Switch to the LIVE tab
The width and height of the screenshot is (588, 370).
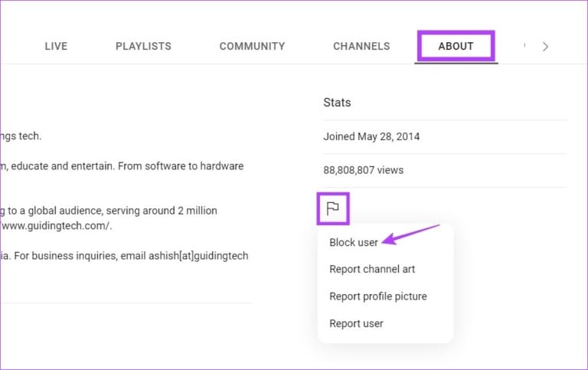click(x=56, y=46)
